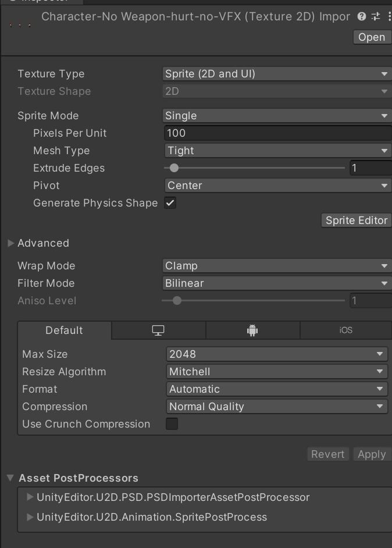The image size is (392, 548).
Task: Open the importer help documentation via the question mark icon
Action: 361,17
